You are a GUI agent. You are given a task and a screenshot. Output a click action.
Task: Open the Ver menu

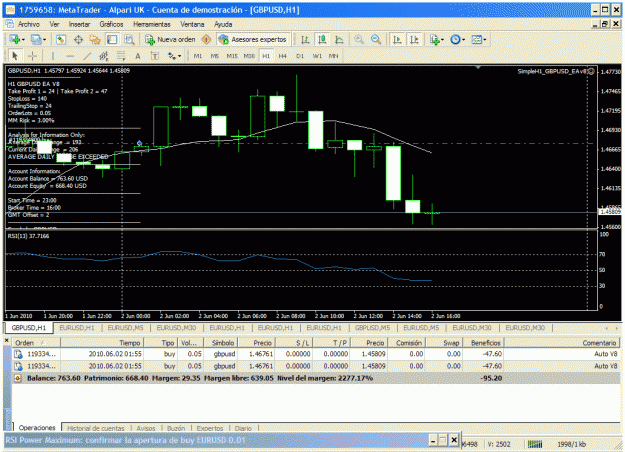click(x=55, y=24)
